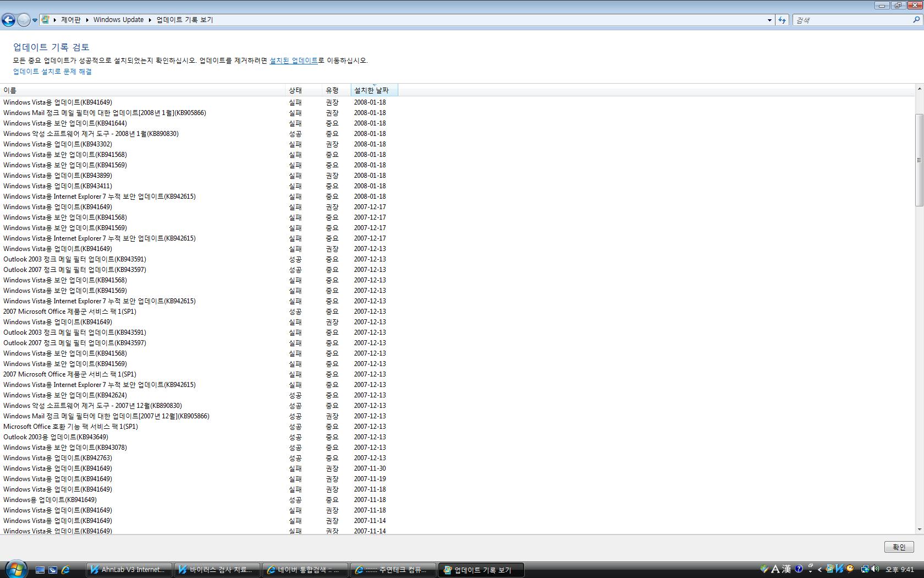Click the list scrollbar down arrow
The width and height of the screenshot is (924, 578).
click(x=919, y=530)
